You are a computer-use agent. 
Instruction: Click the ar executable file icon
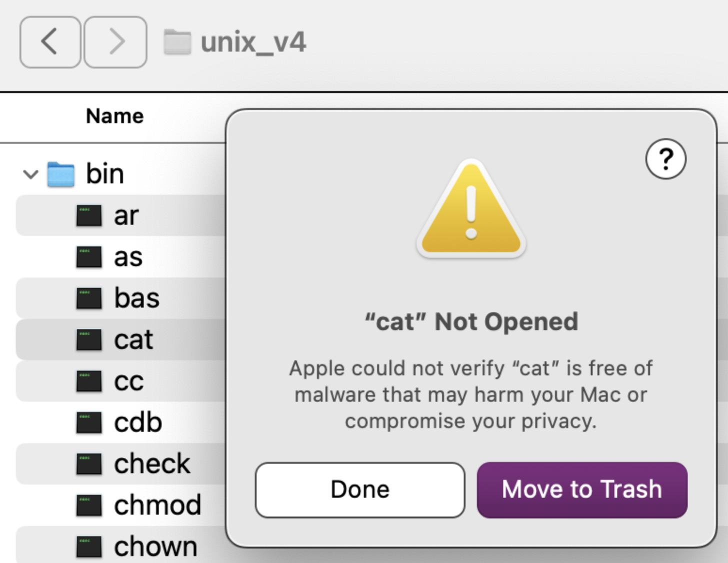click(89, 216)
